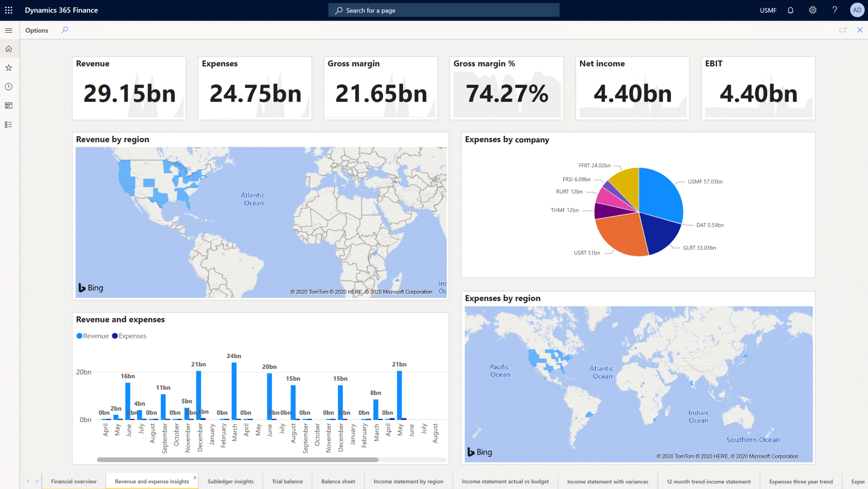Switch to the Financial overview tab
The height and width of the screenshot is (489, 868).
[x=73, y=481]
